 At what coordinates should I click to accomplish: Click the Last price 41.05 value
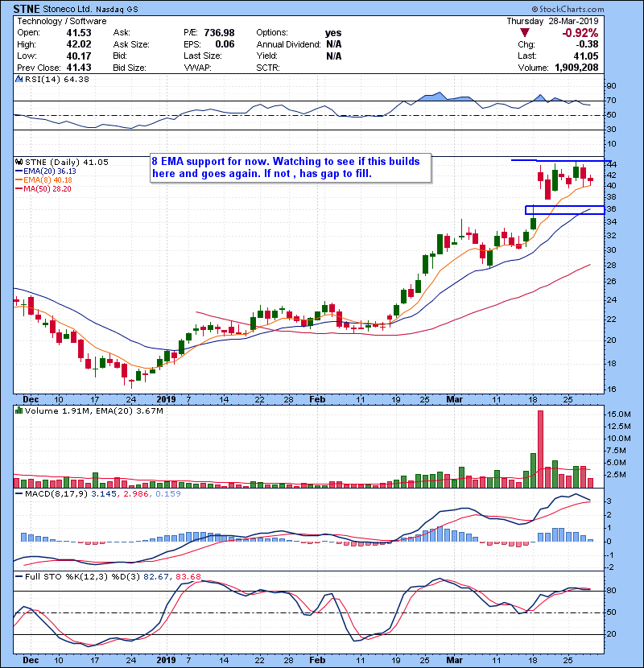pyautogui.click(x=586, y=56)
